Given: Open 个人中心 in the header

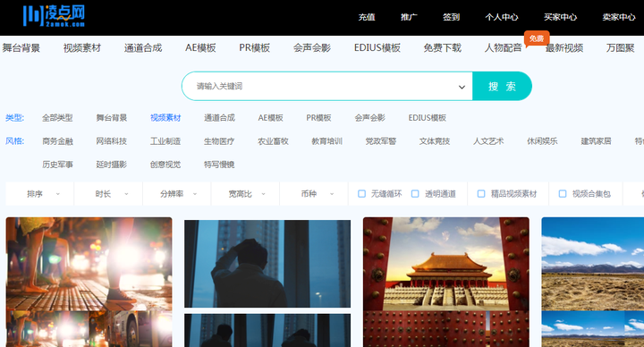Looking at the screenshot, I should click(x=502, y=17).
